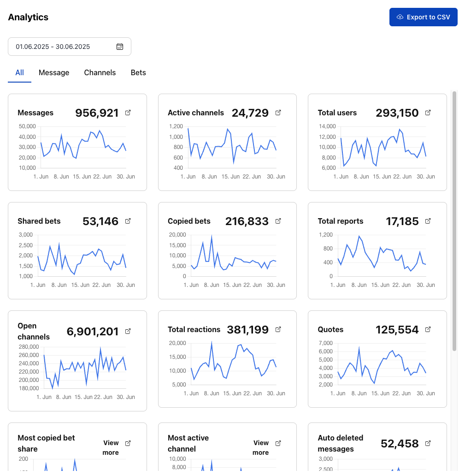This screenshot has width=465, height=476.
Task: Switch to the Bets tab
Action: [x=138, y=72]
